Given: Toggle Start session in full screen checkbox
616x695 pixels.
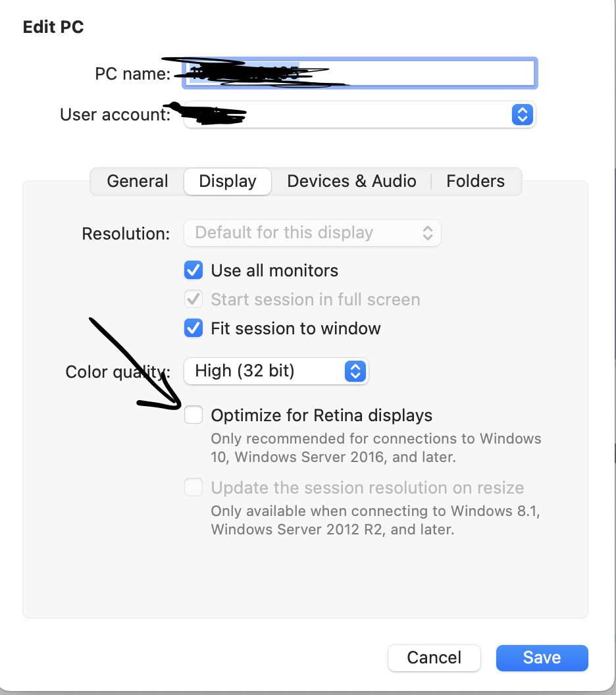Looking at the screenshot, I should 193,299.
